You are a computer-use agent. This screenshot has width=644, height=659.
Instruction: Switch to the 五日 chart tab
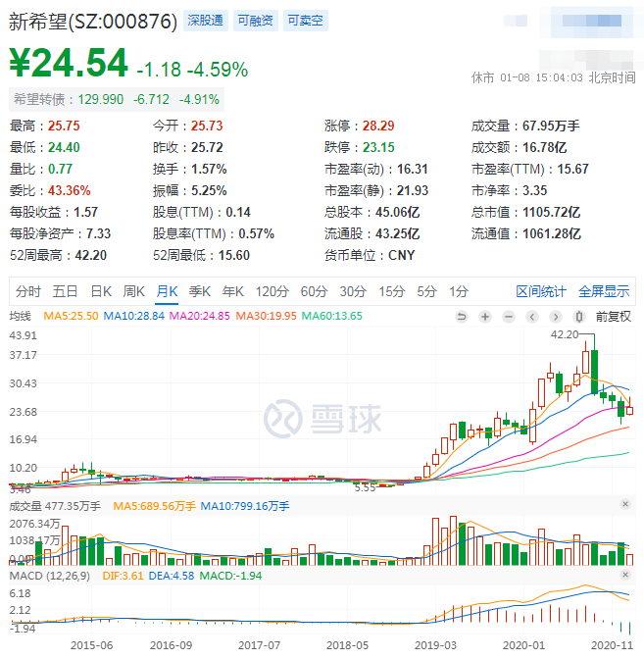click(65, 291)
